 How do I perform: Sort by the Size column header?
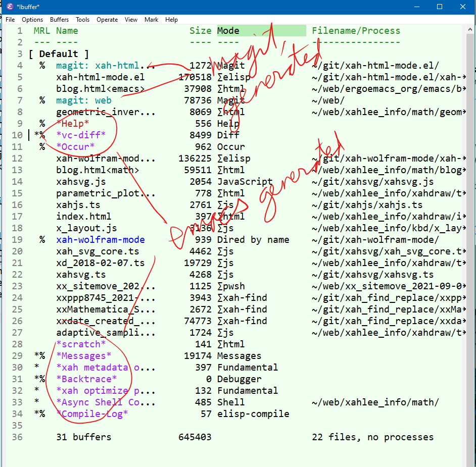(x=201, y=31)
